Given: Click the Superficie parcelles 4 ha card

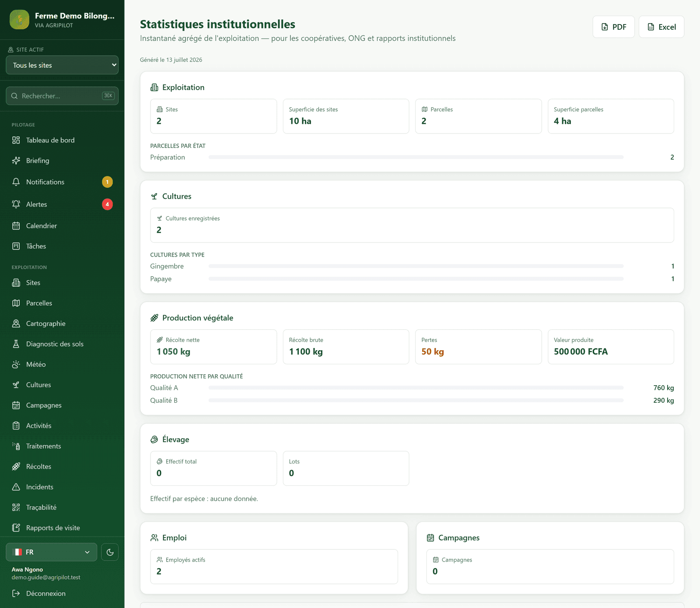Looking at the screenshot, I should coord(611,116).
